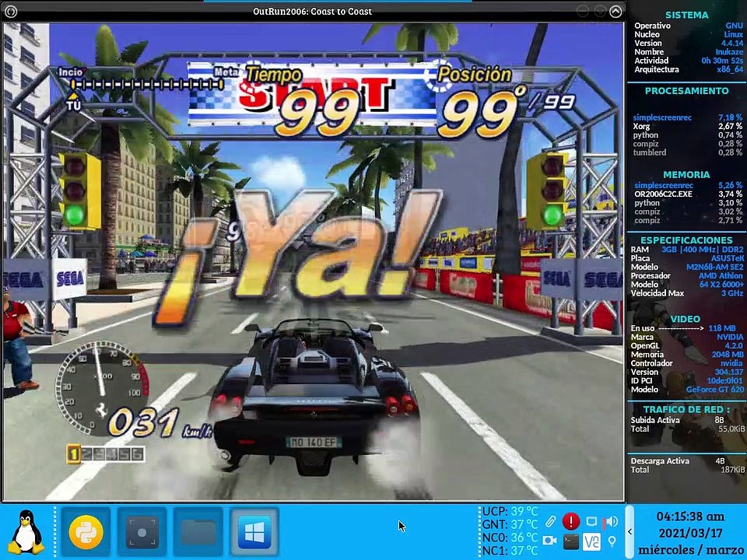Screen dimensions: 747x560
Task: Click the lightbulb tray icon
Action: pyautogui.click(x=612, y=541)
